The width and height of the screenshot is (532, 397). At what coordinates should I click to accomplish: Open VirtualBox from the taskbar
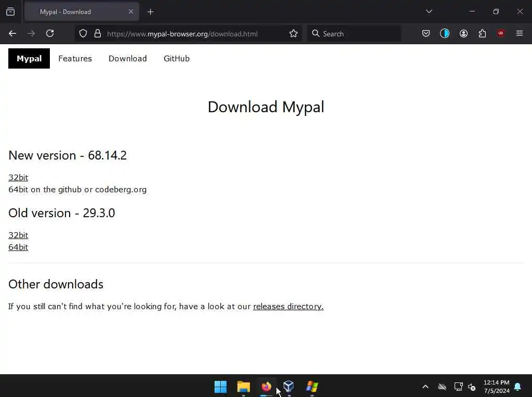click(x=289, y=387)
